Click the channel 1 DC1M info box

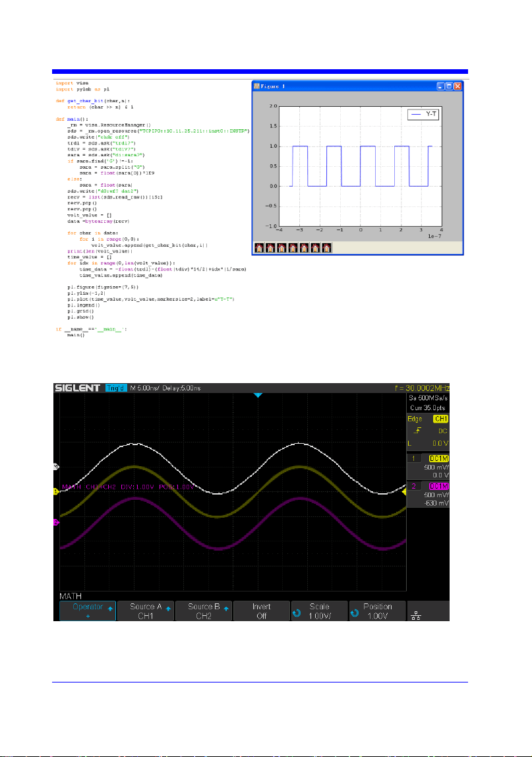tap(429, 466)
